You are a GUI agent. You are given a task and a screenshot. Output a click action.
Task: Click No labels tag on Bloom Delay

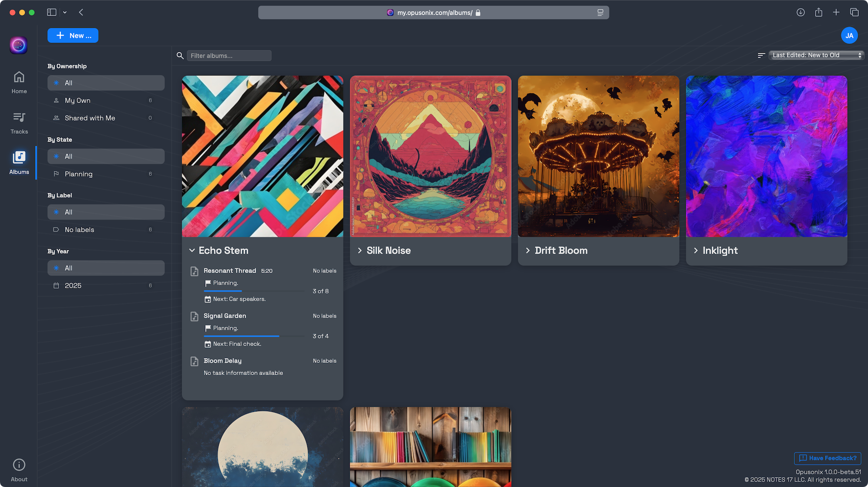tap(325, 361)
